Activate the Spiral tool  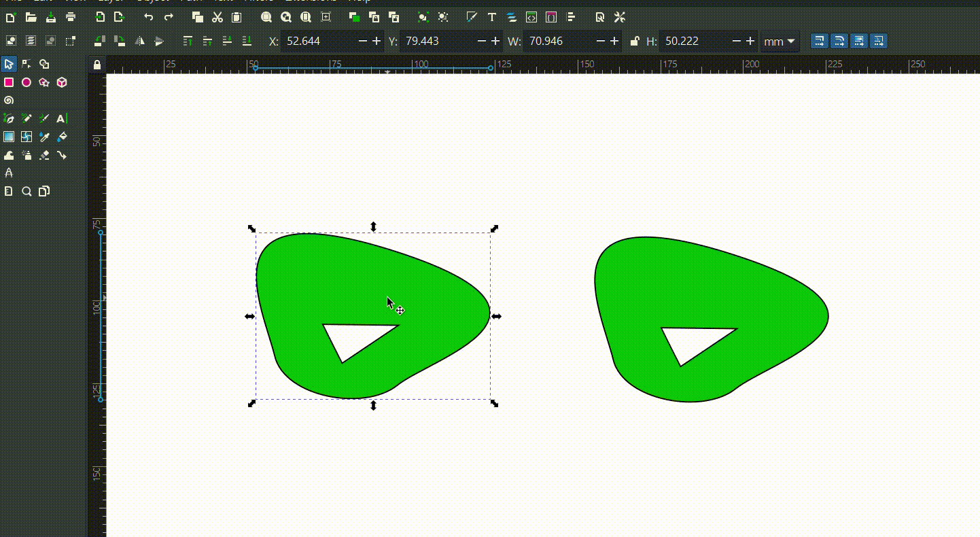9,100
